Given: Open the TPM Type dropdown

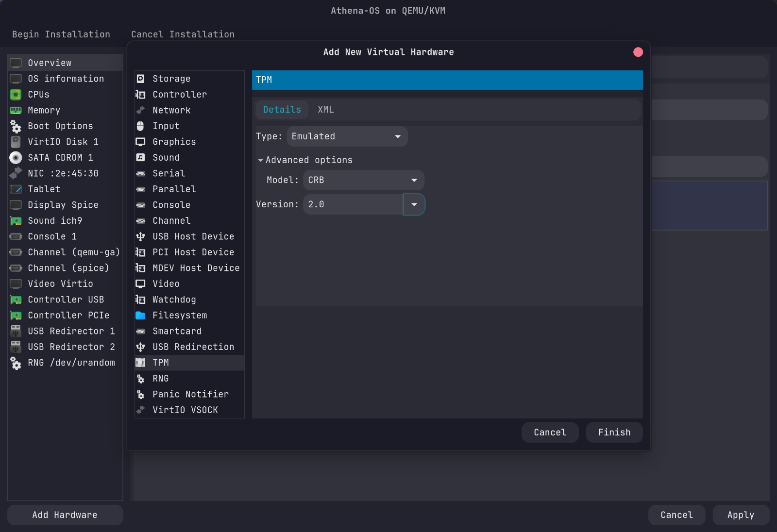Looking at the screenshot, I should pyautogui.click(x=347, y=136).
